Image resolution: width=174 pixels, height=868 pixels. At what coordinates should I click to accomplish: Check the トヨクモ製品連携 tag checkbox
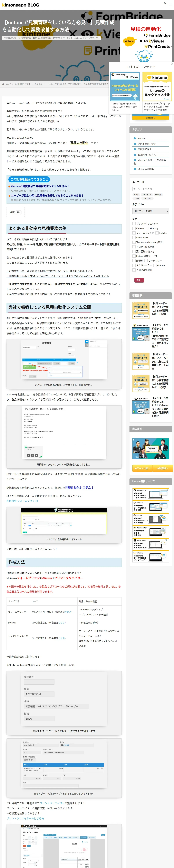pyautogui.click(x=134, y=247)
